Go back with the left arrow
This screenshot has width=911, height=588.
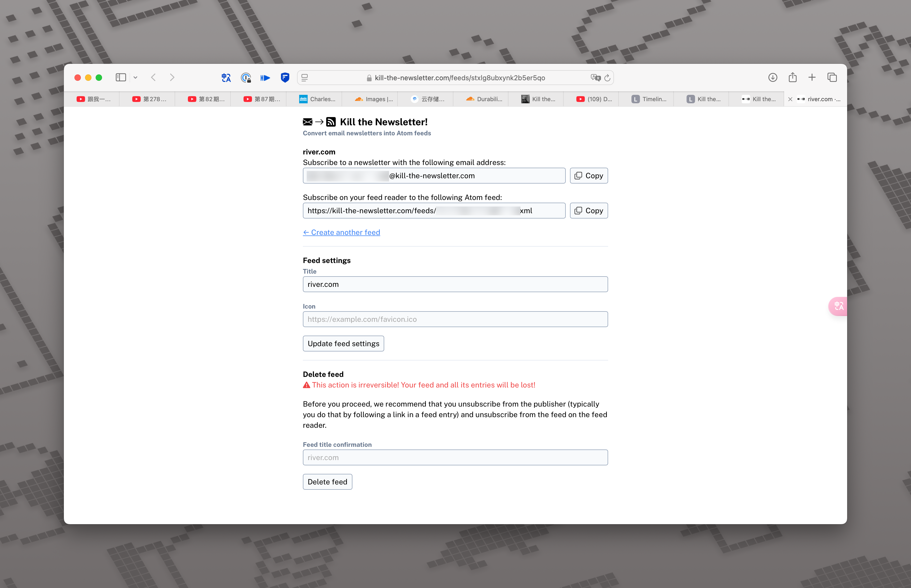pos(153,78)
